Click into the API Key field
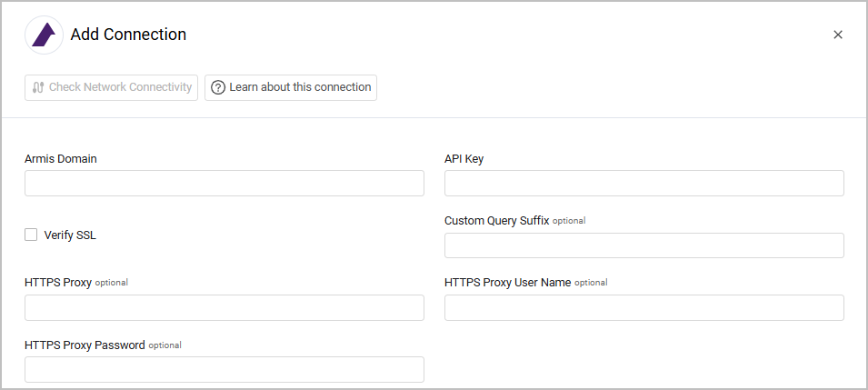868x390 pixels. [644, 184]
